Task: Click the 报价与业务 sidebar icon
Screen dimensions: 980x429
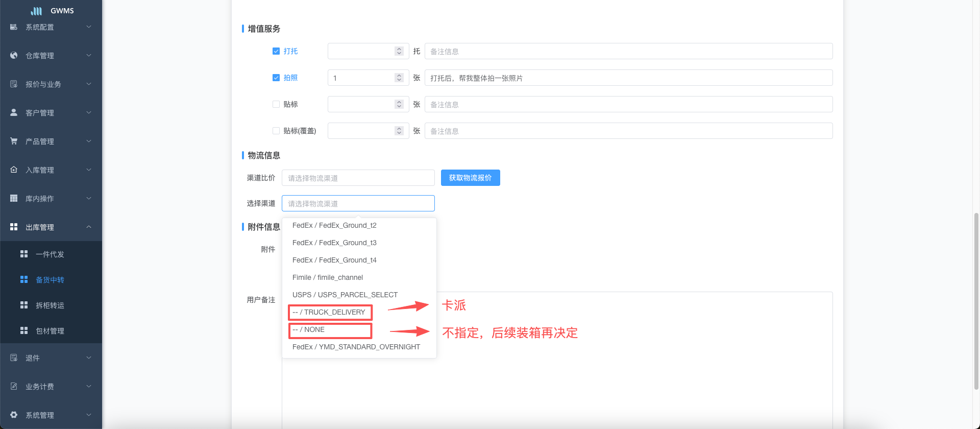Action: 14,84
